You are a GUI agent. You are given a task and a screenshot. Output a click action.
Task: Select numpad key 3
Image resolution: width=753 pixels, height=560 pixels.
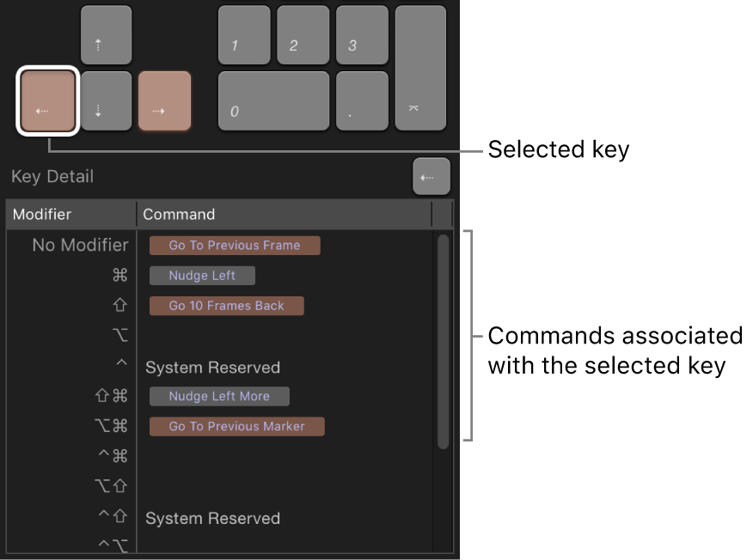pos(361,34)
